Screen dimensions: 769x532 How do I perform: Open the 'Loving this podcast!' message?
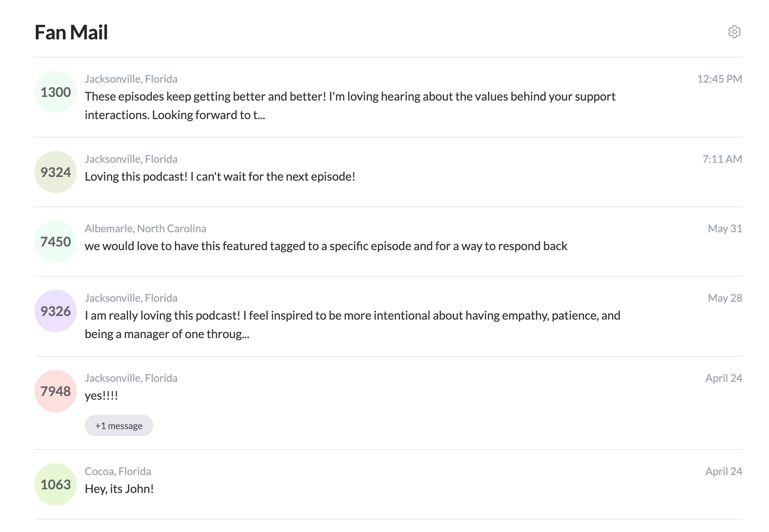[x=220, y=176]
